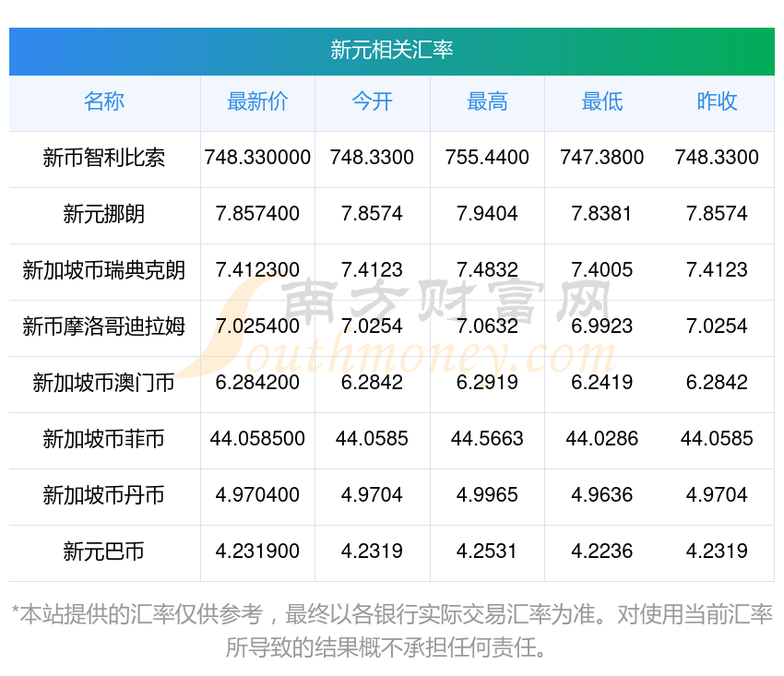The width and height of the screenshot is (784, 676).
Task: Click lowest value 7.4005
Action: pos(602,270)
